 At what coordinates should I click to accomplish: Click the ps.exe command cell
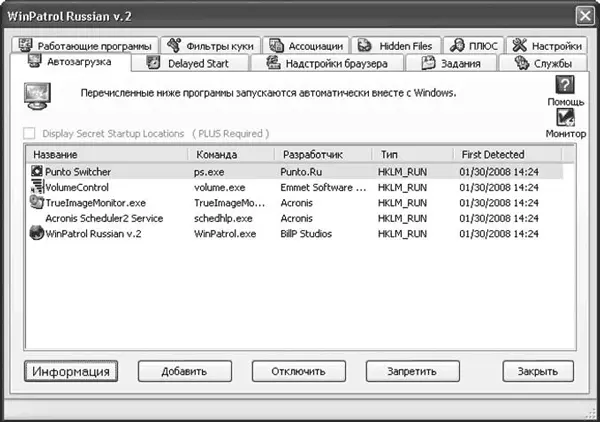(209, 172)
